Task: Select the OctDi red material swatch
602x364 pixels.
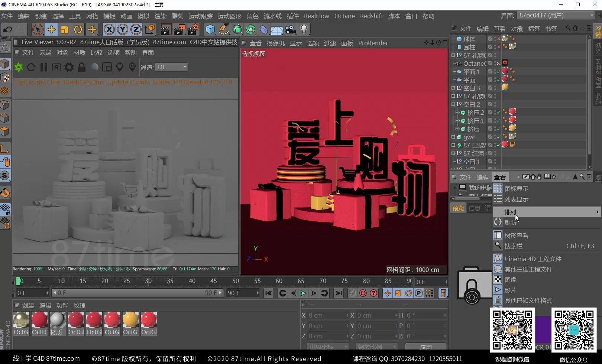Action: click(39, 324)
